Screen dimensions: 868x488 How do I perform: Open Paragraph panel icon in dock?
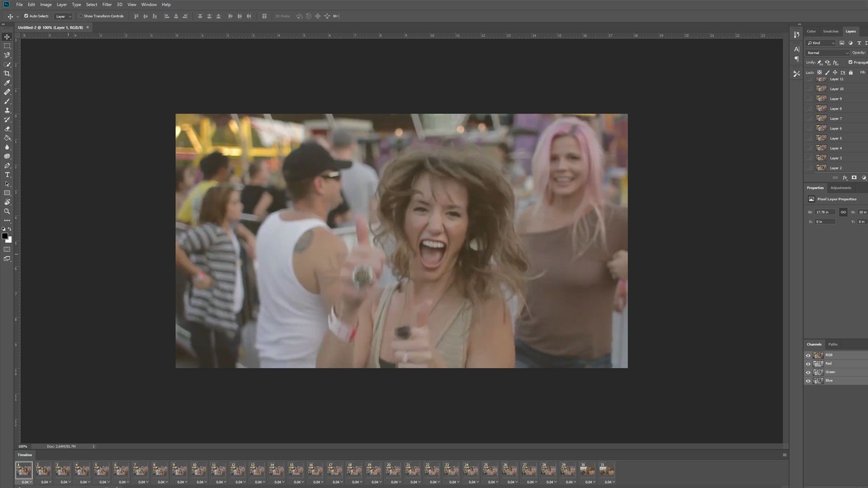click(796, 59)
